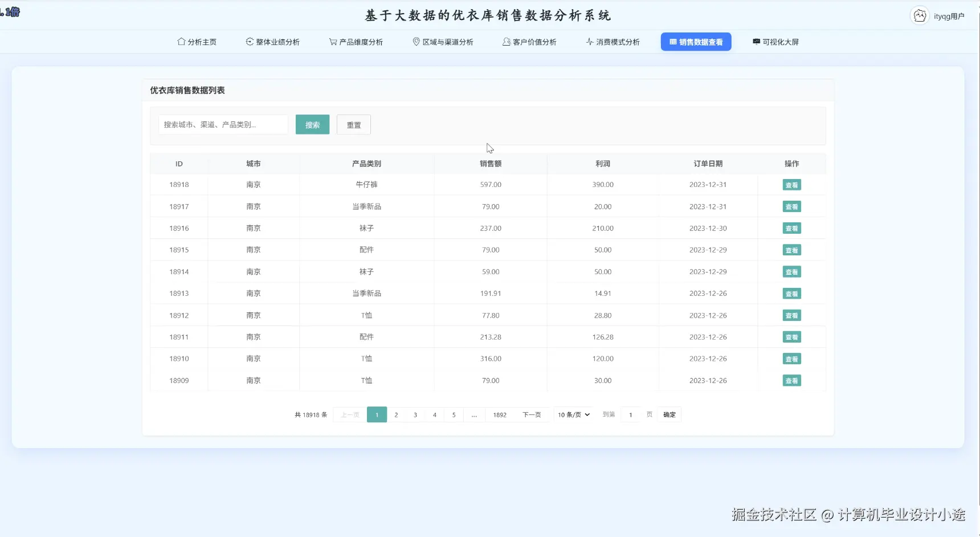This screenshot has width=980, height=537.
Task: Click the cart icon beside 产品维度分析
Action: pos(333,42)
